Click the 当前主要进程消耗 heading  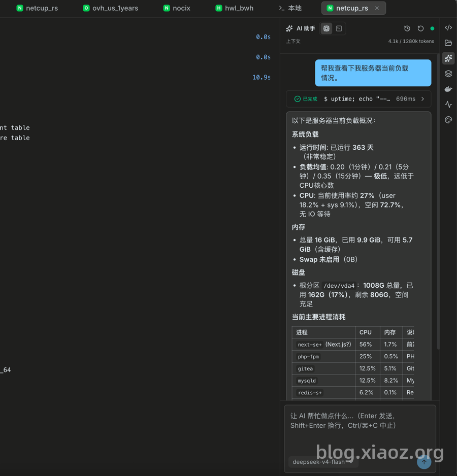pyautogui.click(x=318, y=317)
